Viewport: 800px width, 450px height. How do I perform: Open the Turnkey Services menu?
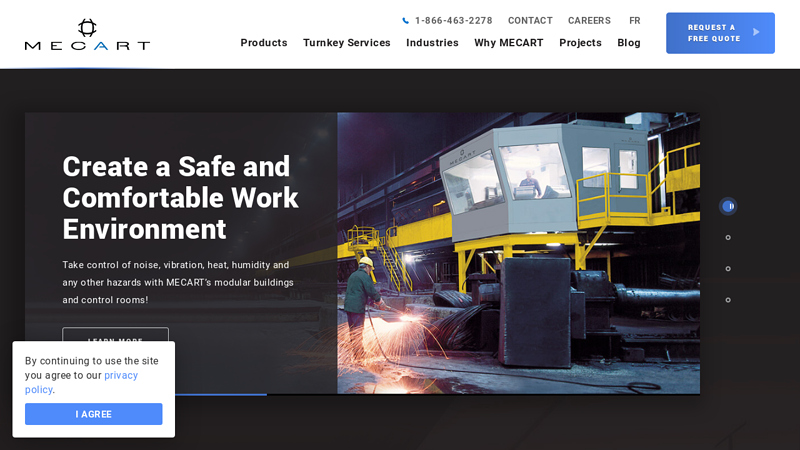pyautogui.click(x=346, y=43)
